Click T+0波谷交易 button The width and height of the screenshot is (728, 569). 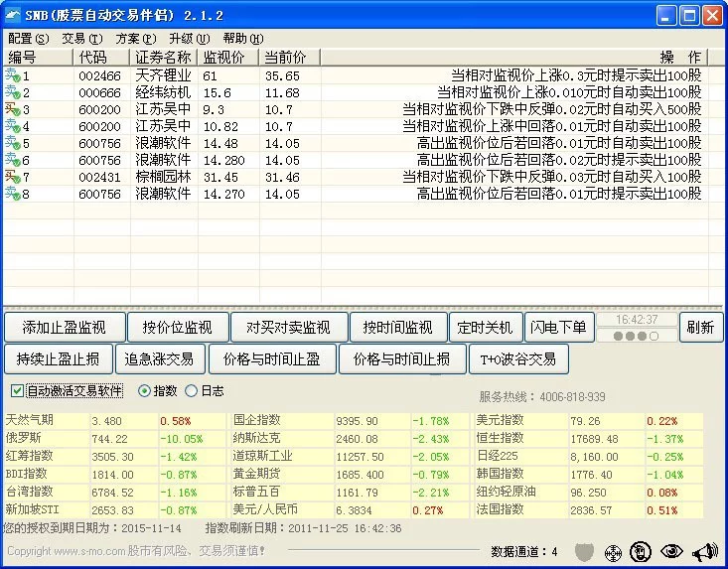coord(518,358)
